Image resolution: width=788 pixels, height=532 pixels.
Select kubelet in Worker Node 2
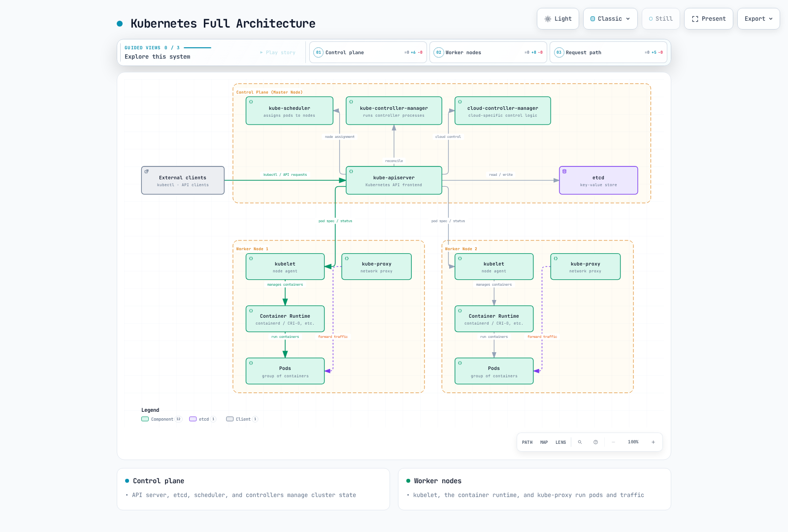(x=494, y=266)
